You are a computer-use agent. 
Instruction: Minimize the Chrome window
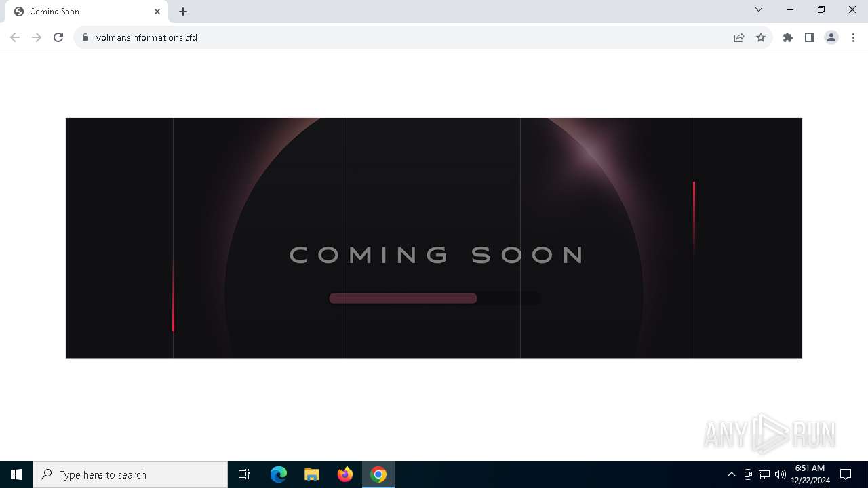790,9
